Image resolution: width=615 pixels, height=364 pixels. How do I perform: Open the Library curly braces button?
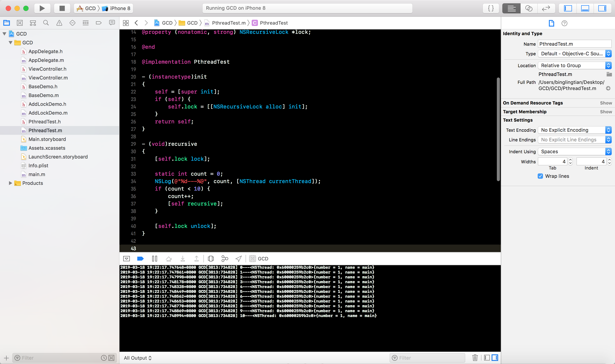click(x=491, y=8)
